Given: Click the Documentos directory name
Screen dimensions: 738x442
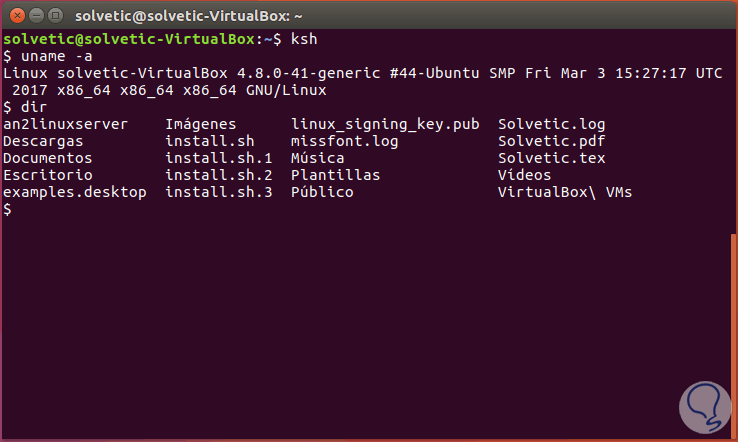Looking at the screenshot, I should pos(47,158).
